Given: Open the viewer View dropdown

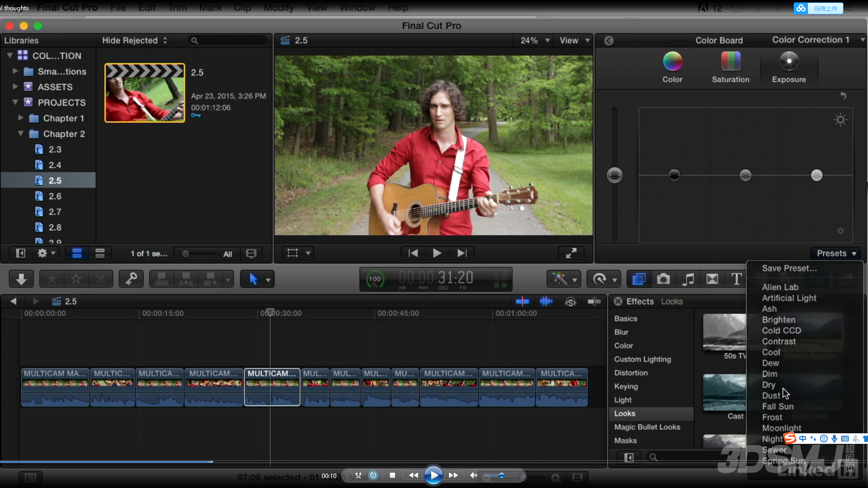Looking at the screenshot, I should (x=575, y=41).
